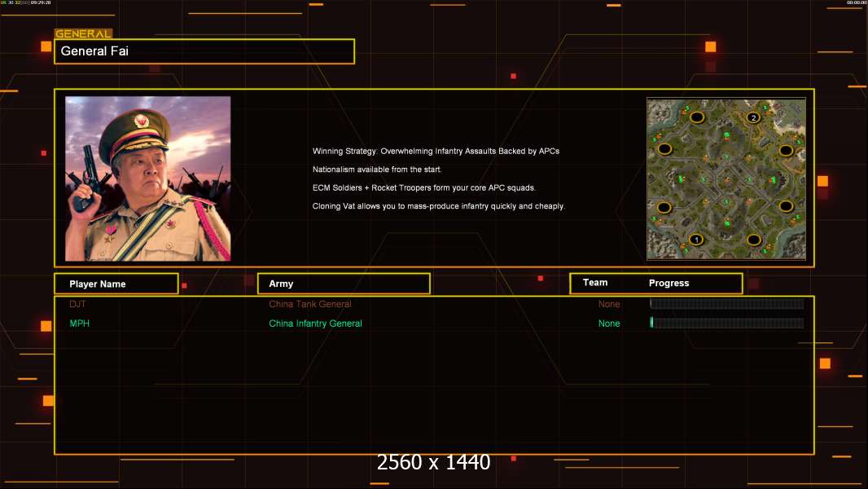Click start position 2 on the map

pyautogui.click(x=753, y=117)
